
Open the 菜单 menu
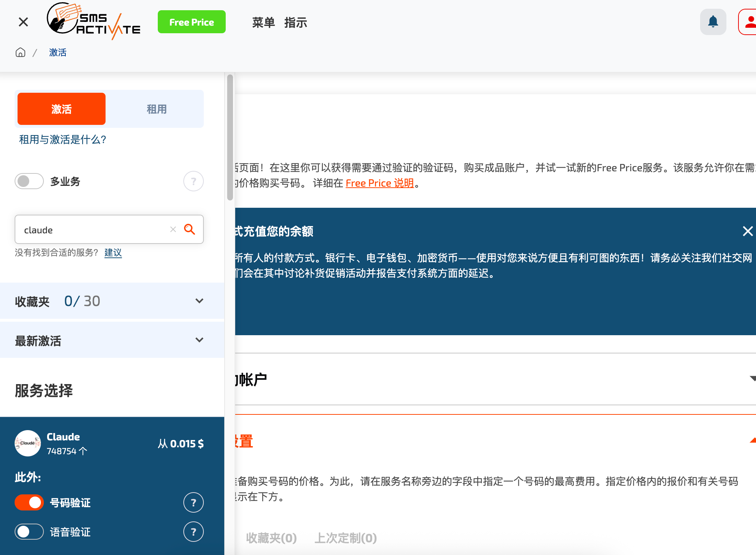point(263,23)
